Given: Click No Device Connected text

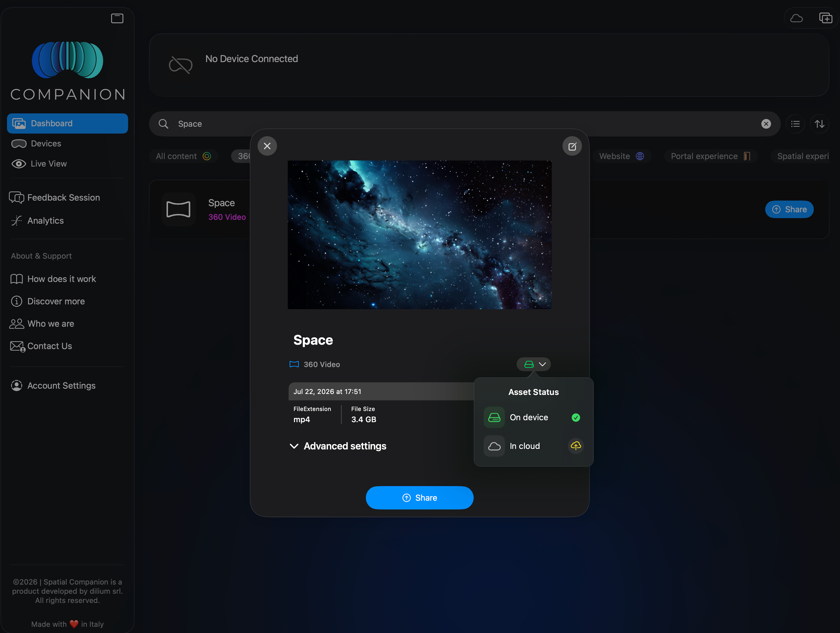Looking at the screenshot, I should coord(251,59).
